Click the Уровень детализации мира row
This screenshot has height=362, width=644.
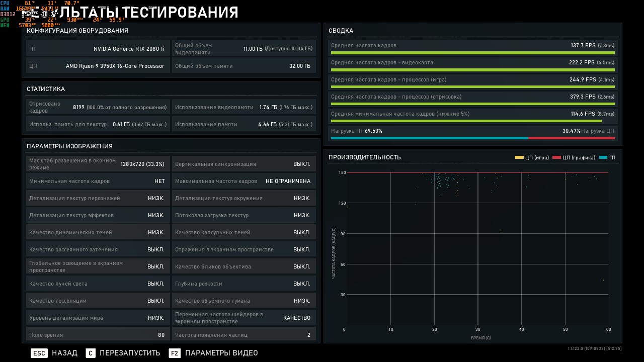(x=98, y=318)
